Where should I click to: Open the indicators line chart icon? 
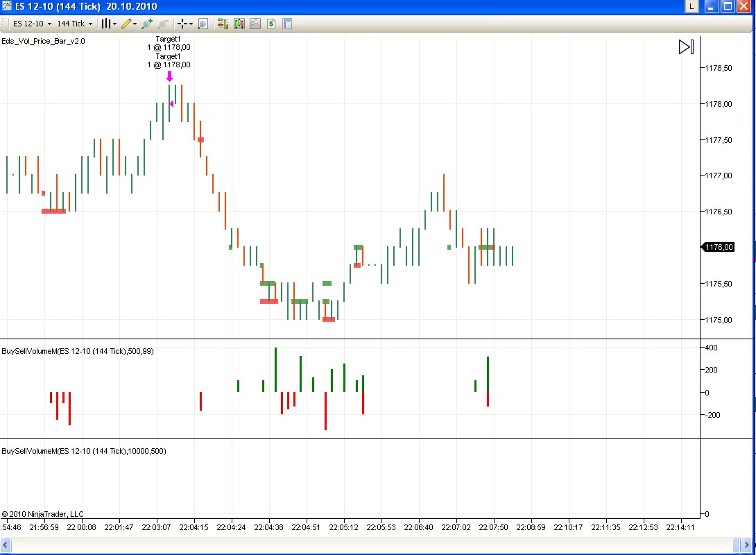[255, 24]
